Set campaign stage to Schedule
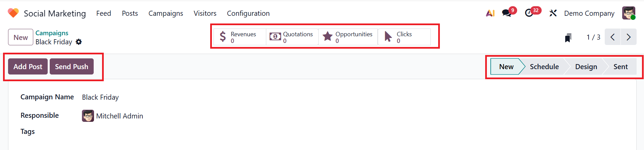Screen dimensions: 644x150 click(544, 66)
